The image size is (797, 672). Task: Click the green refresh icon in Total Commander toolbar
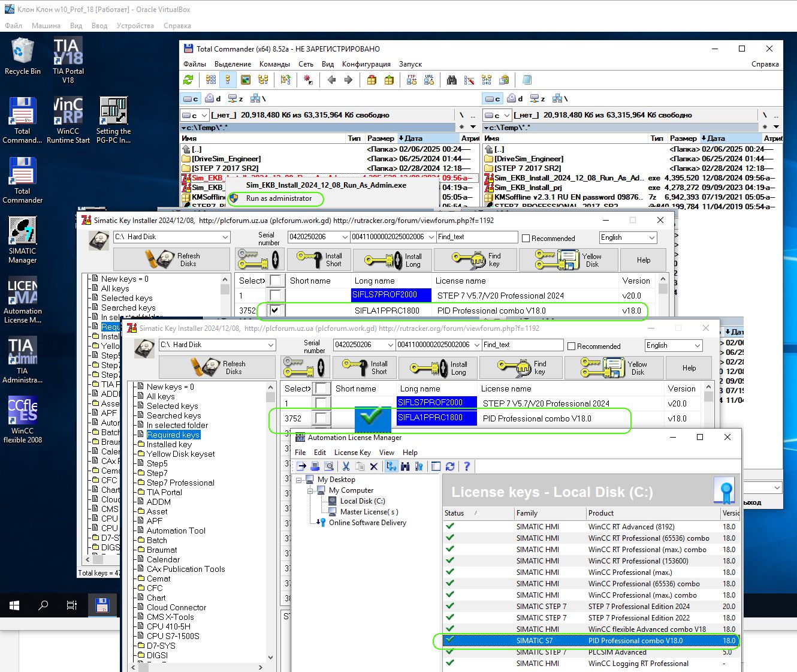click(x=188, y=80)
